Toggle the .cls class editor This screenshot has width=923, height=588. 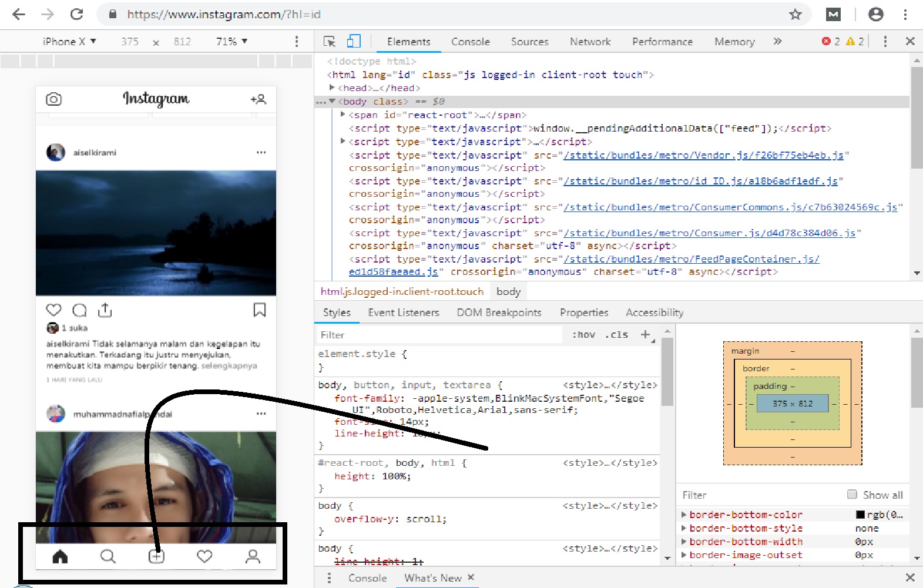617,334
